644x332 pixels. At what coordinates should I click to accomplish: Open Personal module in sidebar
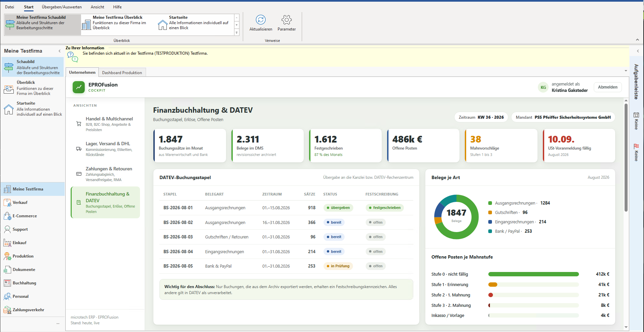(32, 296)
